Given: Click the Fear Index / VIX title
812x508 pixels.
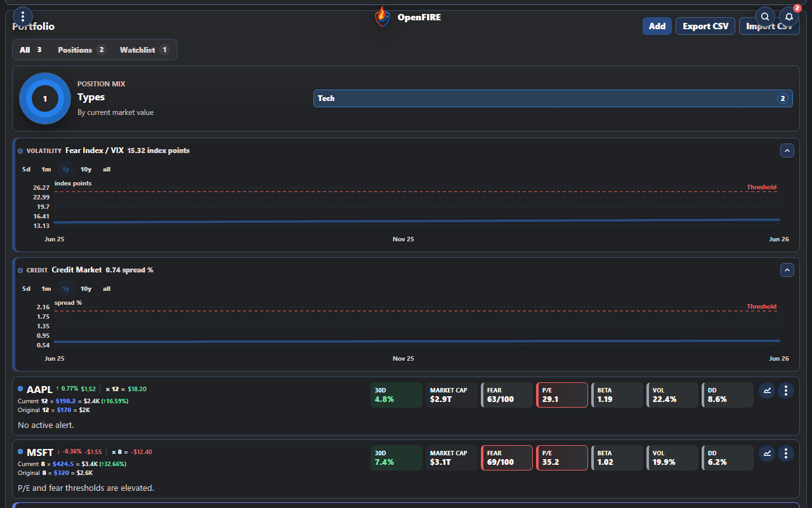Looking at the screenshot, I should [95, 150].
